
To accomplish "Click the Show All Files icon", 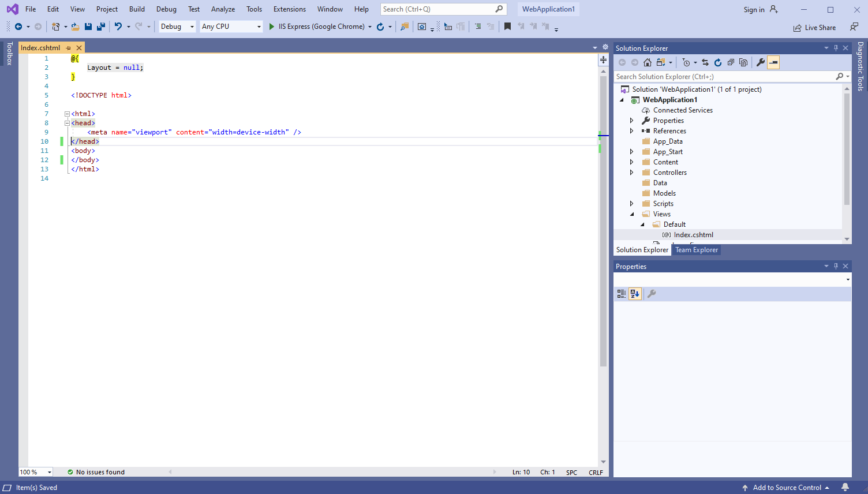I will pyautogui.click(x=743, y=62).
